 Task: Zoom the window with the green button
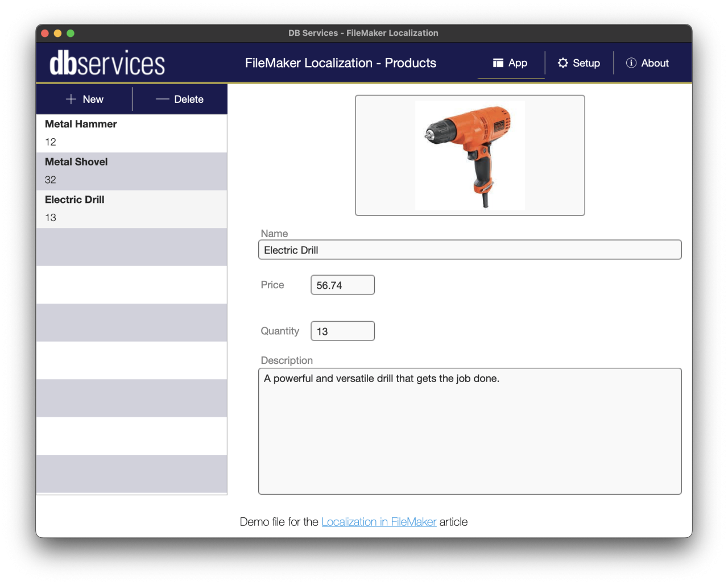(71, 34)
